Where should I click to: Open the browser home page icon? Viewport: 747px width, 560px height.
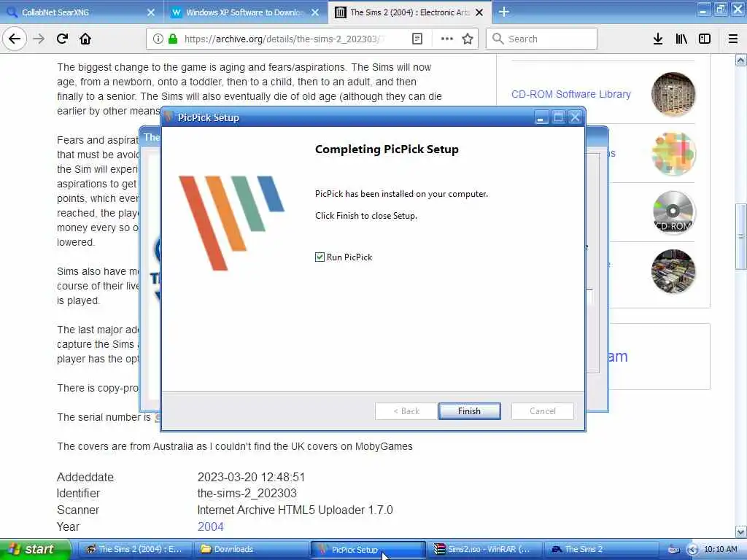[x=85, y=39]
